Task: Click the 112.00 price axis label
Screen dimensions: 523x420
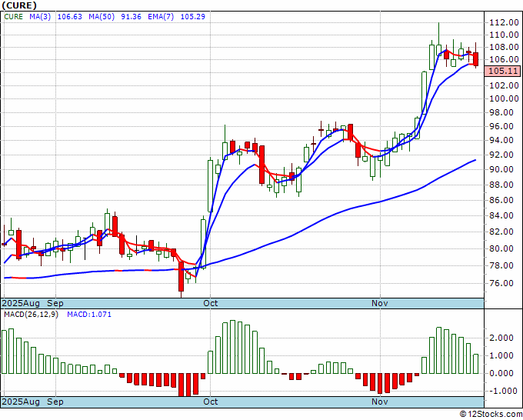Action: pos(504,22)
